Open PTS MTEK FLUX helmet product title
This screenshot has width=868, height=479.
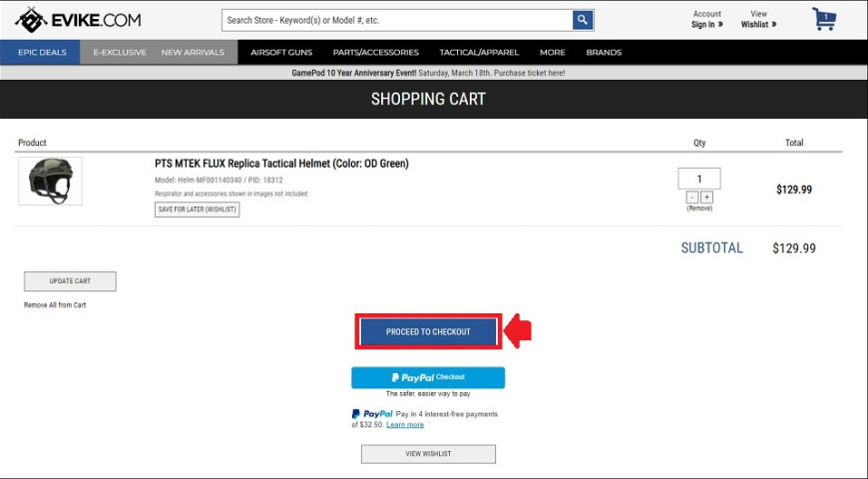(x=281, y=164)
